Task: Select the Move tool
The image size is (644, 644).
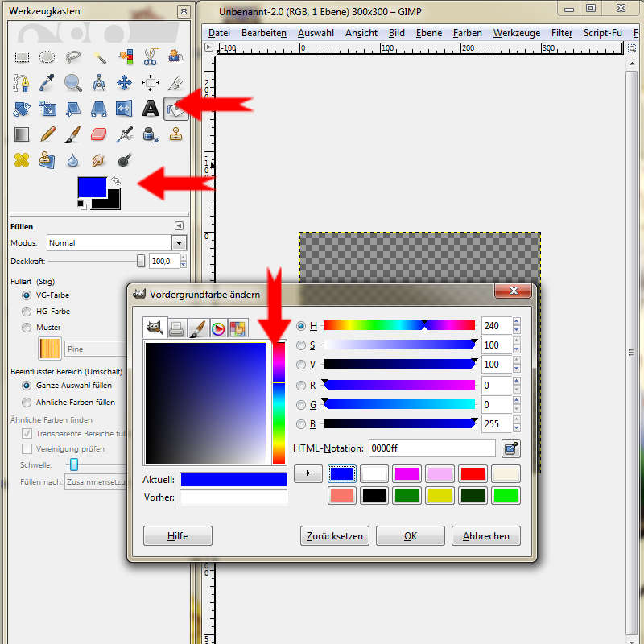Action: tap(125, 83)
